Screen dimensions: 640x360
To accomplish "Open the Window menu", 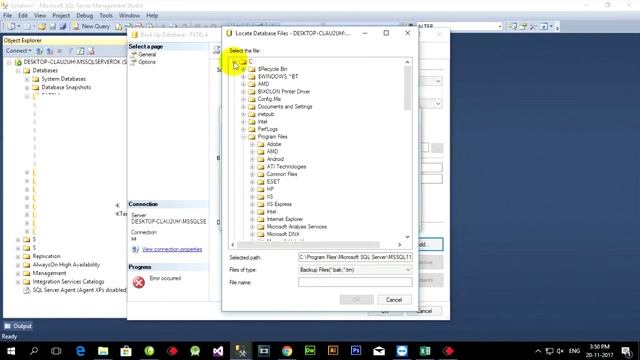I will [129, 16].
